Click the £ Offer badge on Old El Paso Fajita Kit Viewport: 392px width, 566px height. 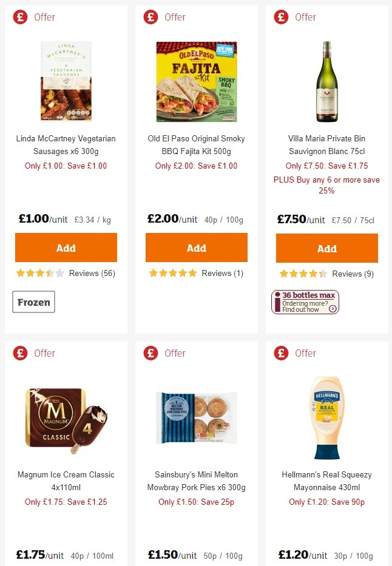coord(150,18)
